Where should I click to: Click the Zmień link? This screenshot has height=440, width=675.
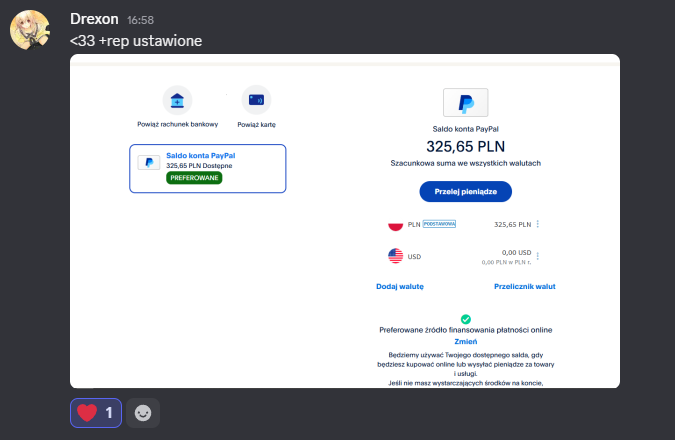pyautogui.click(x=466, y=341)
